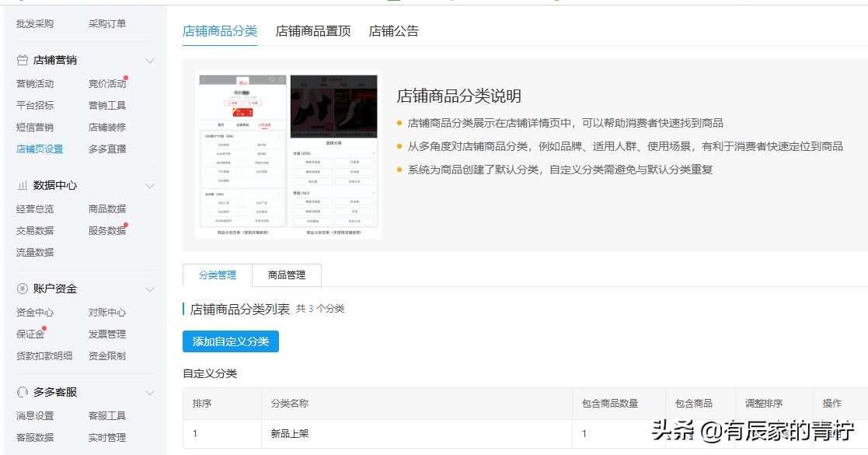Open the 新品上架 category link

pyautogui.click(x=290, y=434)
